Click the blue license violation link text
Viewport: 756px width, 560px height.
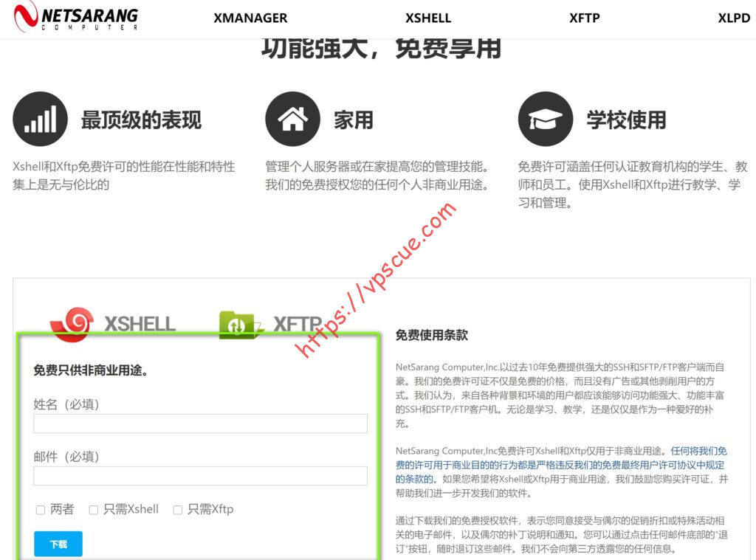coord(560,465)
